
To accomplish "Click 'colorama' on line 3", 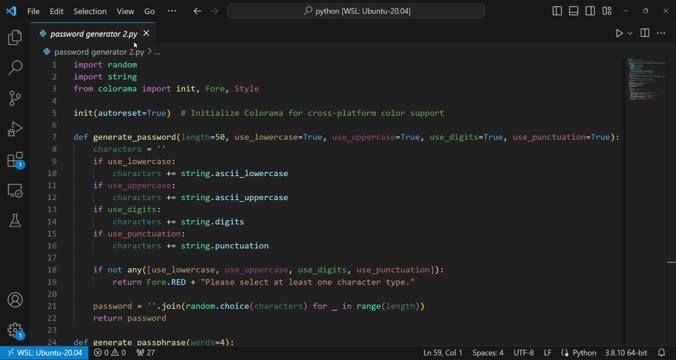I will click(117, 89).
